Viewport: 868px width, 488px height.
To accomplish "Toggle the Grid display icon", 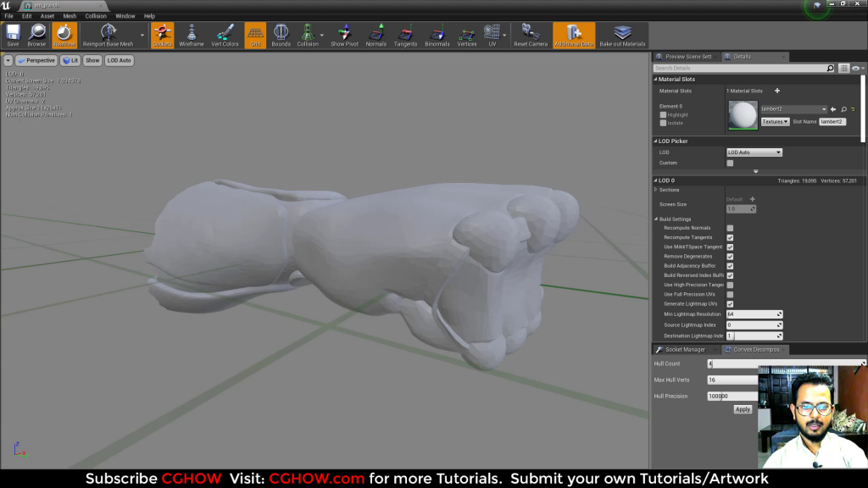I will coord(255,35).
